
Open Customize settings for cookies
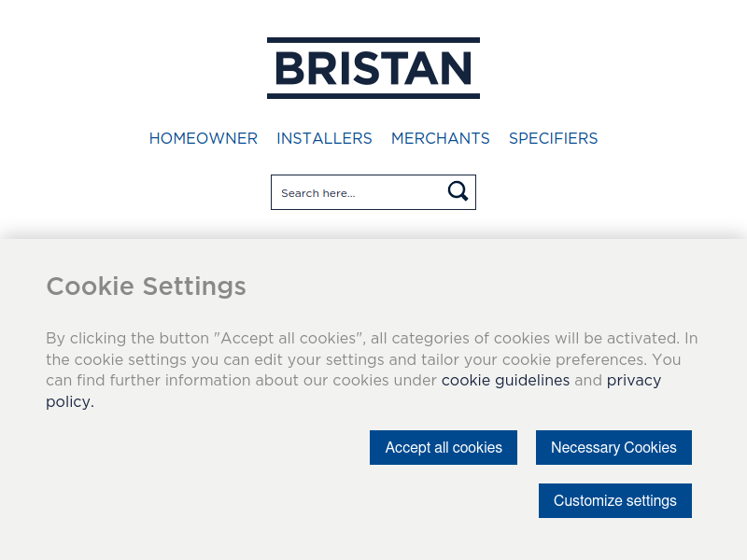(x=615, y=500)
